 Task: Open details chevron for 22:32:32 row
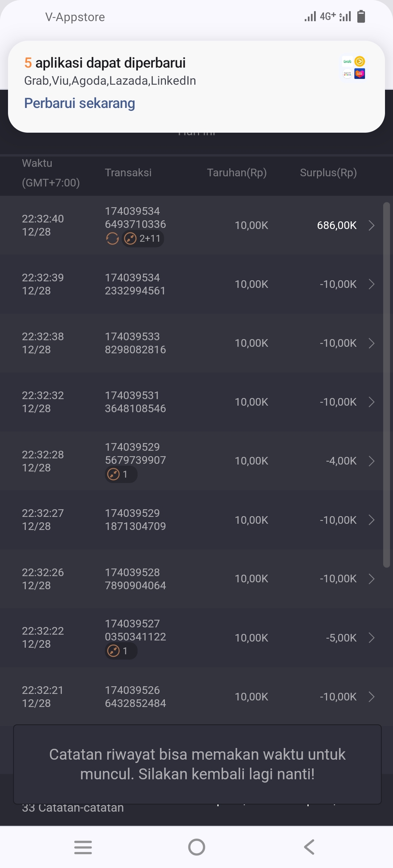click(371, 402)
